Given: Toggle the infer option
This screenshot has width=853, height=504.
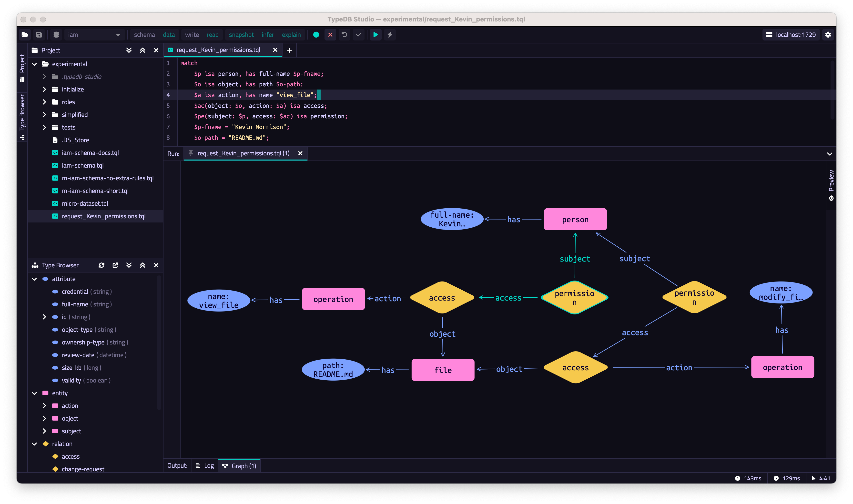Looking at the screenshot, I should click(268, 35).
